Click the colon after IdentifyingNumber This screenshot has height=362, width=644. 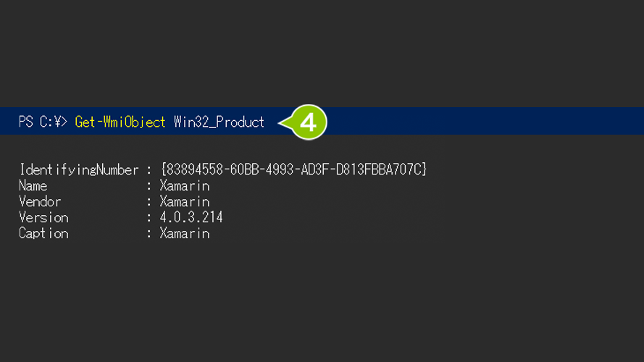pyautogui.click(x=149, y=170)
